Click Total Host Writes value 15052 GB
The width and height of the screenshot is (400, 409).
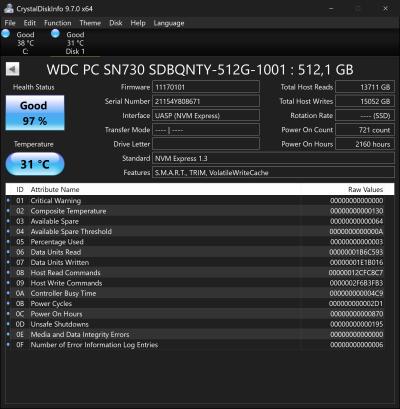tap(365, 101)
